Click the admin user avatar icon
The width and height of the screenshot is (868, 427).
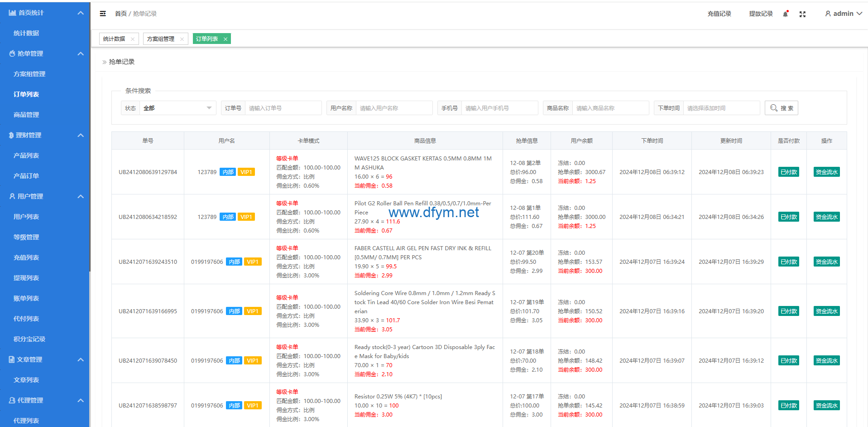point(828,14)
